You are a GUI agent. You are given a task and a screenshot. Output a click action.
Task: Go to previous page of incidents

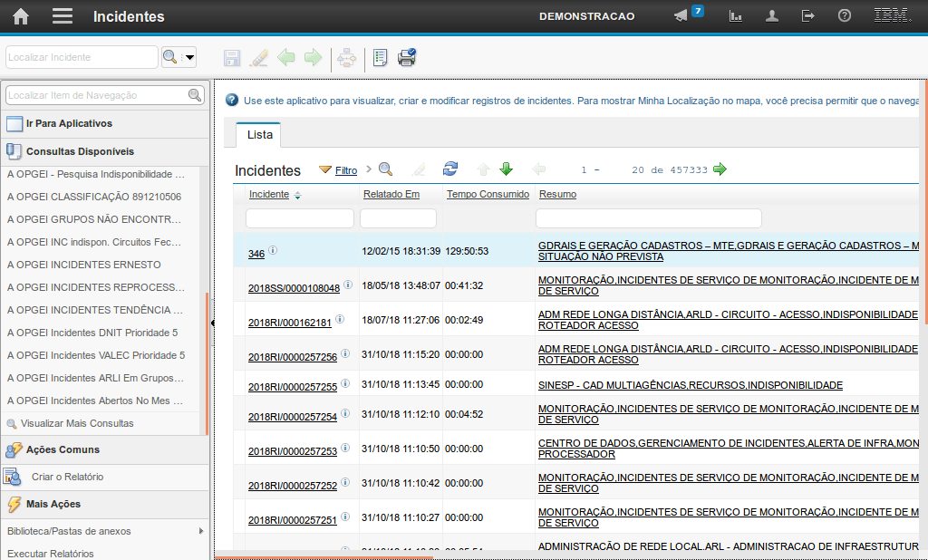tap(538, 169)
